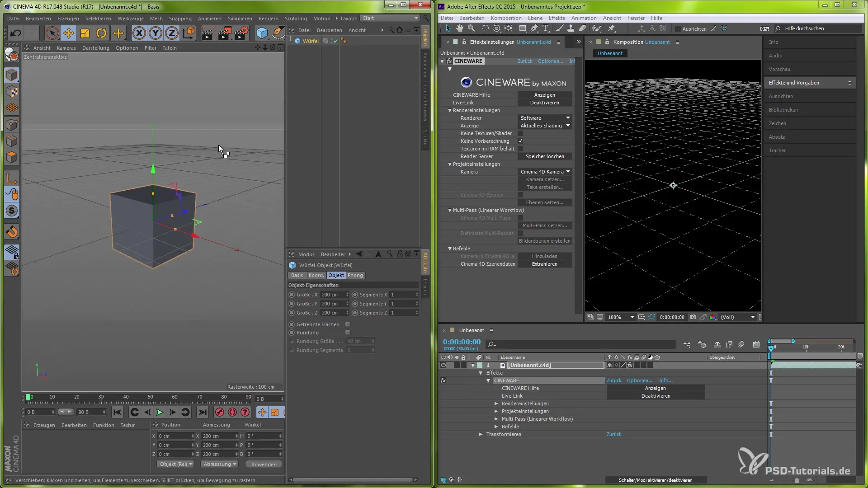Toggle the Z axis lock icon
Image resolution: width=868 pixels, height=488 pixels.
[x=172, y=33]
